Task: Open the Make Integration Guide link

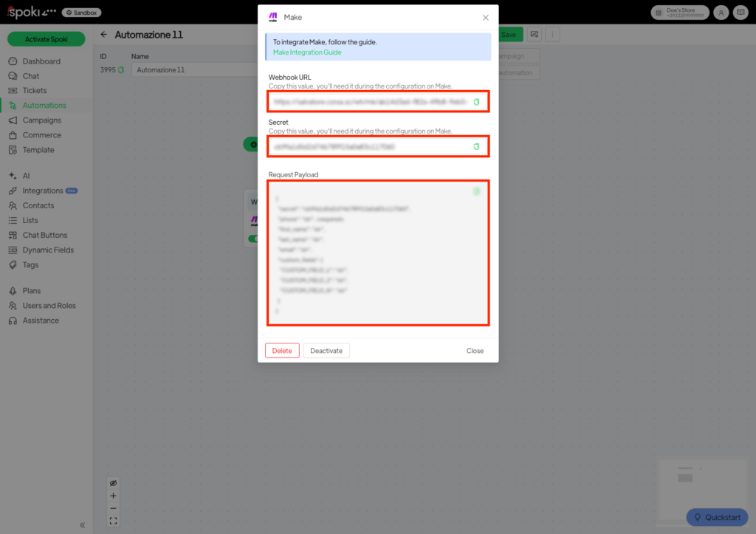Action: coord(307,52)
